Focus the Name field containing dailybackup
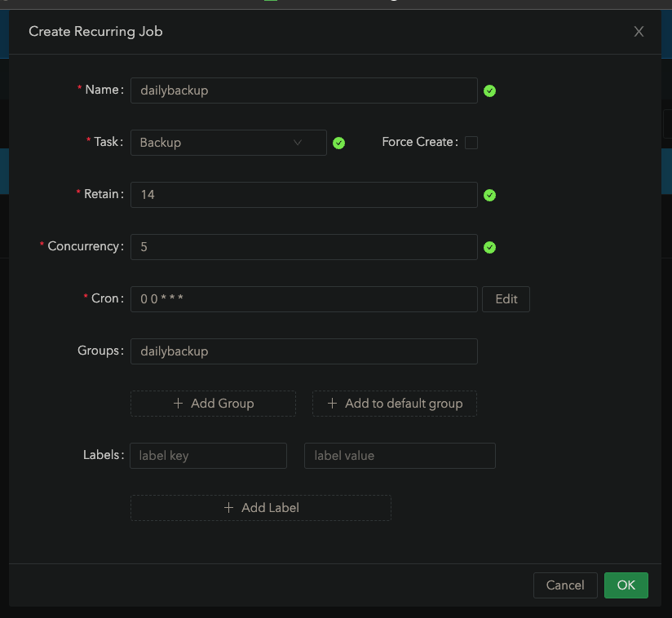Image resolution: width=672 pixels, height=618 pixels. pyautogui.click(x=303, y=90)
